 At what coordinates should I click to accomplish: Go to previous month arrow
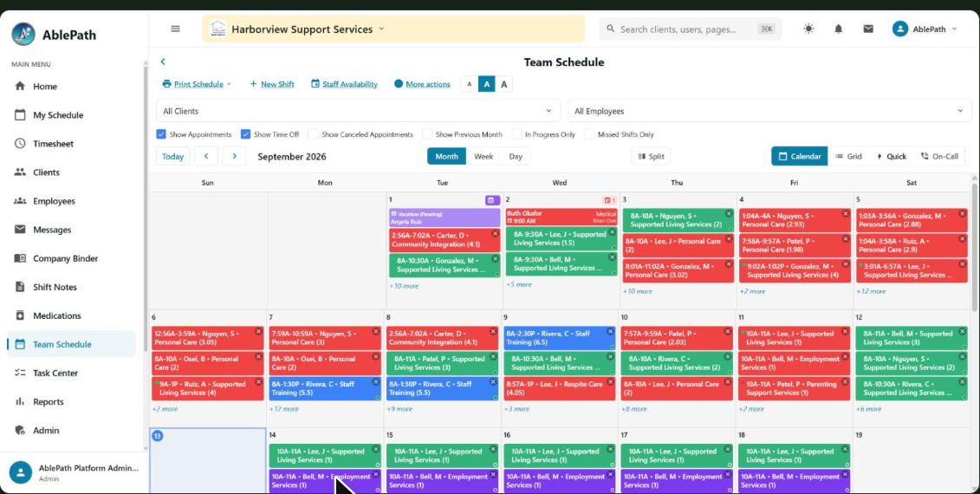tap(206, 156)
